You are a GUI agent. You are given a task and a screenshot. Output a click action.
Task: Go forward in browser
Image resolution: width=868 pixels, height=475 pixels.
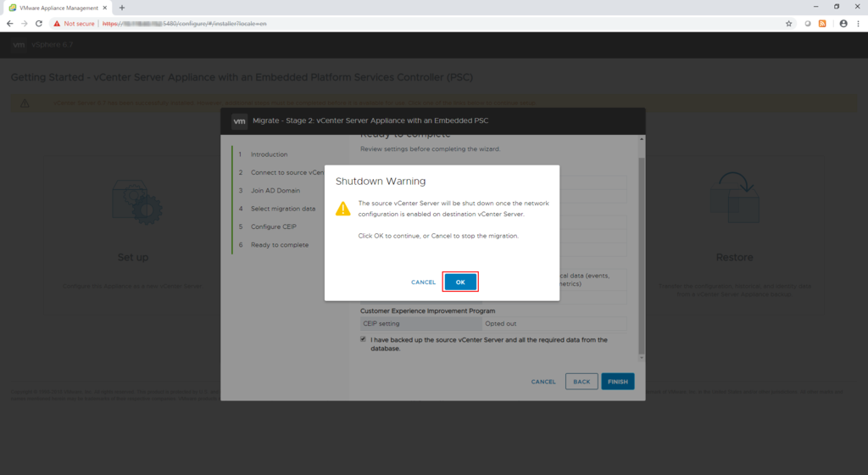coord(25,24)
